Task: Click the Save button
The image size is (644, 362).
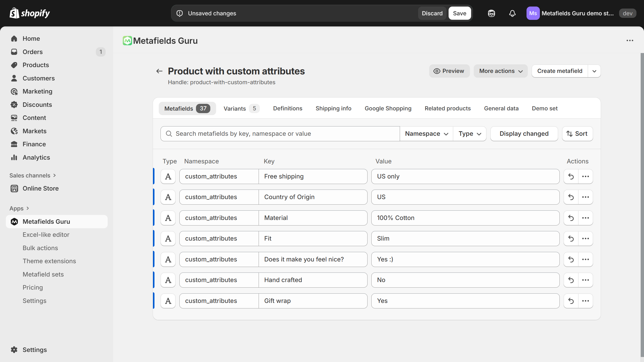Action: [459, 13]
